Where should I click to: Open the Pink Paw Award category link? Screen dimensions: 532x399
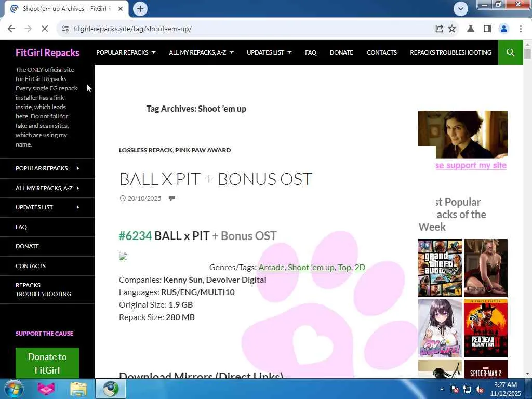click(x=203, y=150)
